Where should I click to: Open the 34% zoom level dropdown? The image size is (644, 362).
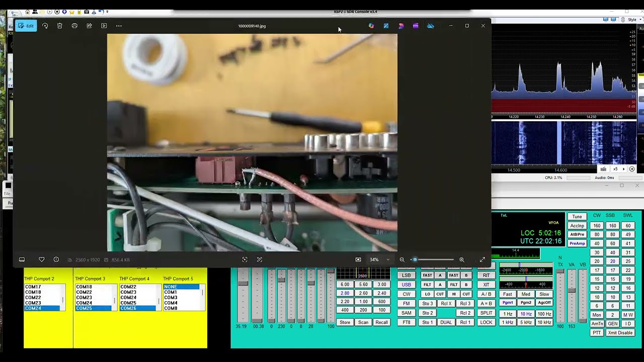pyautogui.click(x=379, y=259)
